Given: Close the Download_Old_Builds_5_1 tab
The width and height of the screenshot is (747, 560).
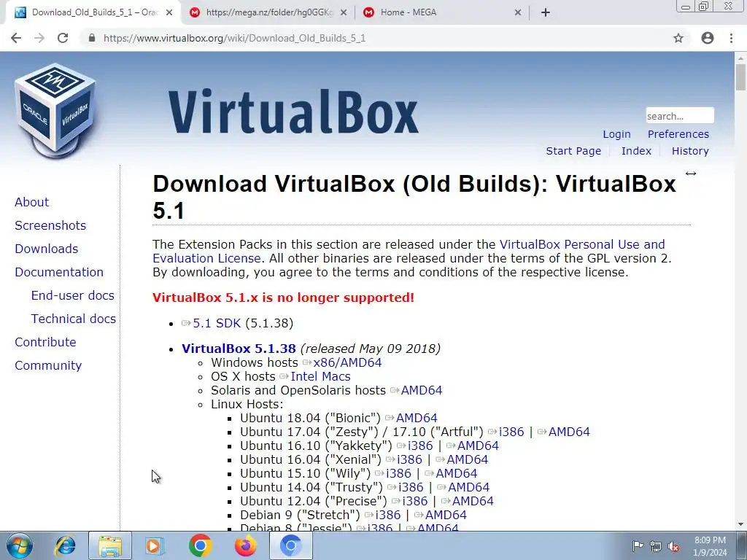Looking at the screenshot, I should coord(169,13).
